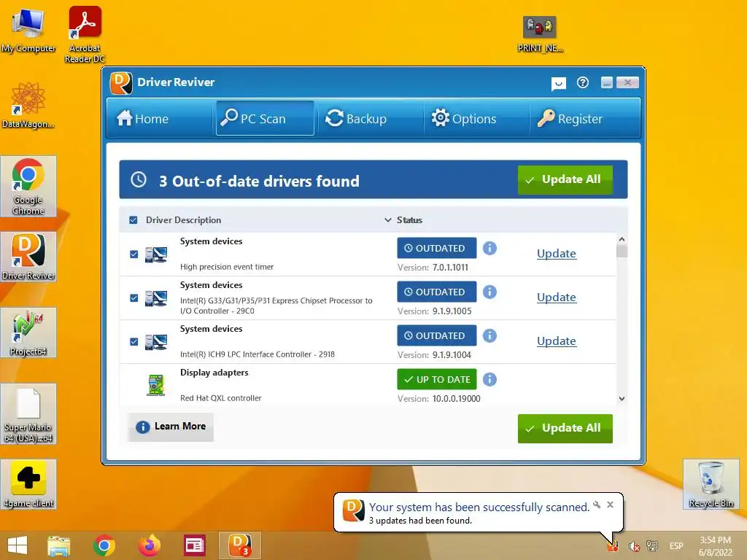This screenshot has width=747, height=560.
Task: Open the red news app on taskbar
Action: point(194,545)
